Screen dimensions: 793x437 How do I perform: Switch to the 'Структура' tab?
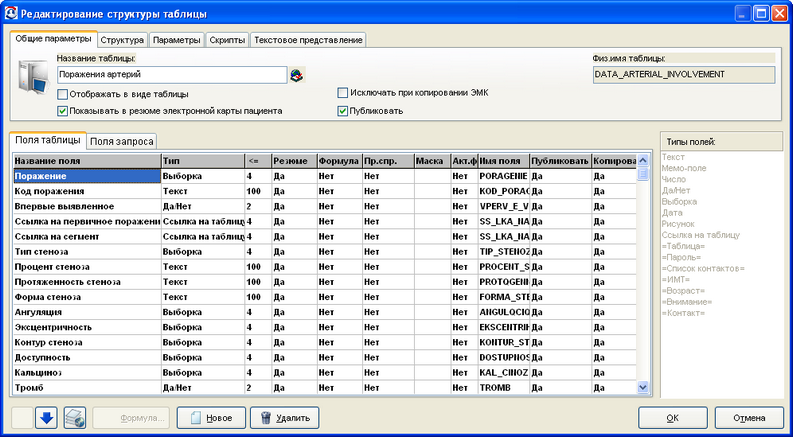[x=122, y=40]
